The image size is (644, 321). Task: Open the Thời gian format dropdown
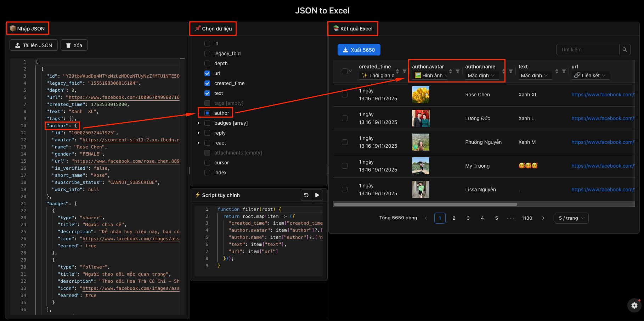pos(377,75)
